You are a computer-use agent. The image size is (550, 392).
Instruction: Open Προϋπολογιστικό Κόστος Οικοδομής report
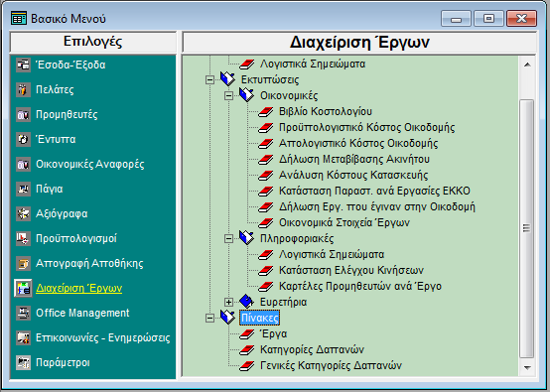(366, 127)
